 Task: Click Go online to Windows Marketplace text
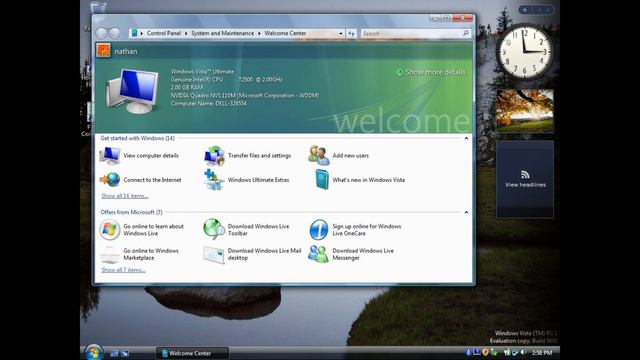coord(151,254)
